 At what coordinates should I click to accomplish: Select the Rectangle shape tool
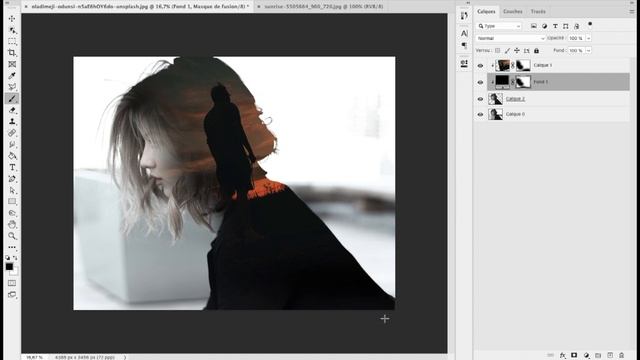point(12,202)
